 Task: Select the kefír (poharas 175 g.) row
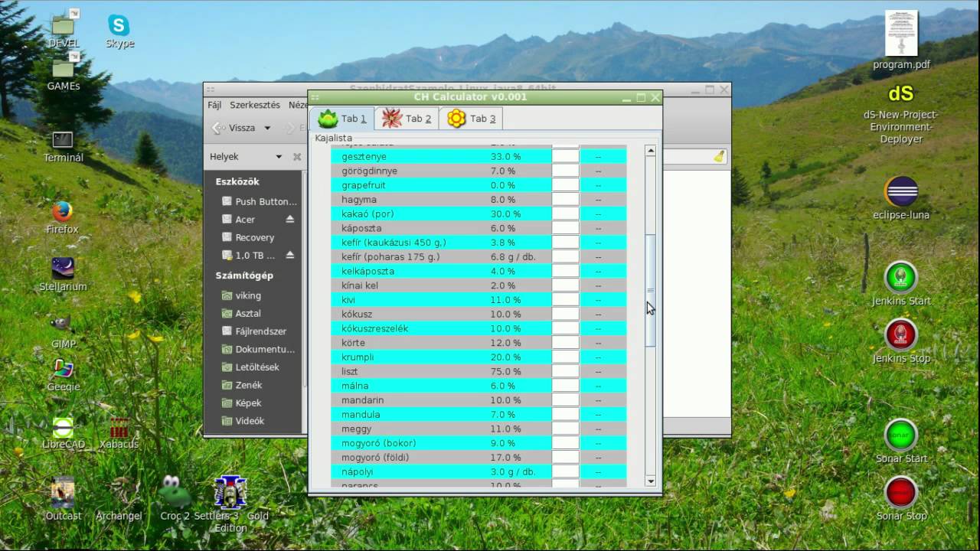click(479, 257)
